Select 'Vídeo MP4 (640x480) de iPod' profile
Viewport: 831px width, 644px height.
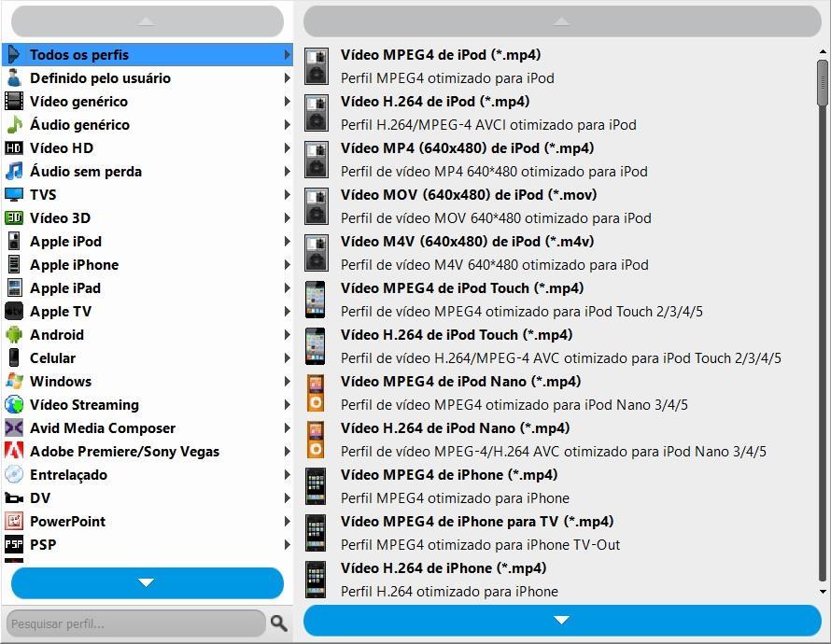click(559, 160)
